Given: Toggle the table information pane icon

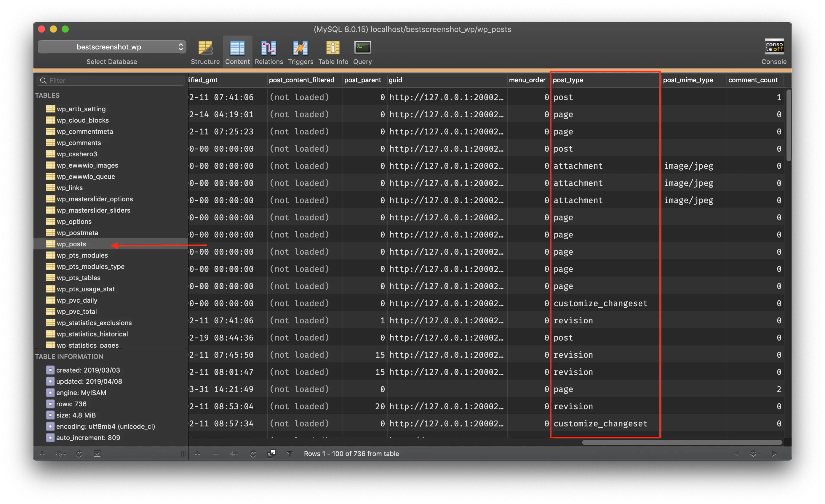Looking at the screenshot, I should (97, 454).
